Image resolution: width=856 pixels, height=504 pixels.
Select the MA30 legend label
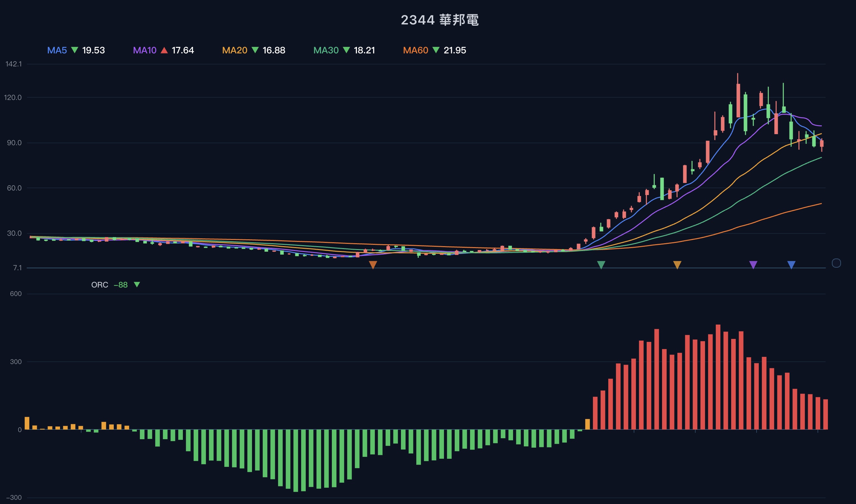(326, 50)
